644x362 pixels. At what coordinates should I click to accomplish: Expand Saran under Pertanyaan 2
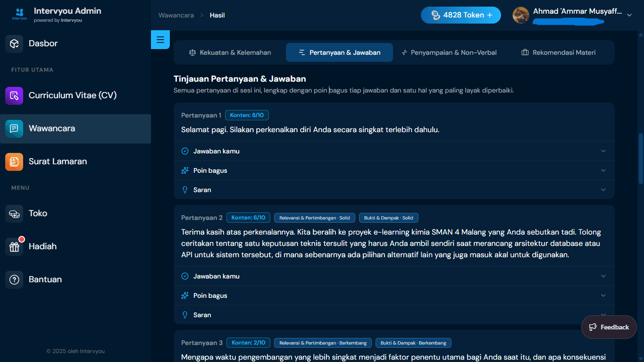[394, 315]
